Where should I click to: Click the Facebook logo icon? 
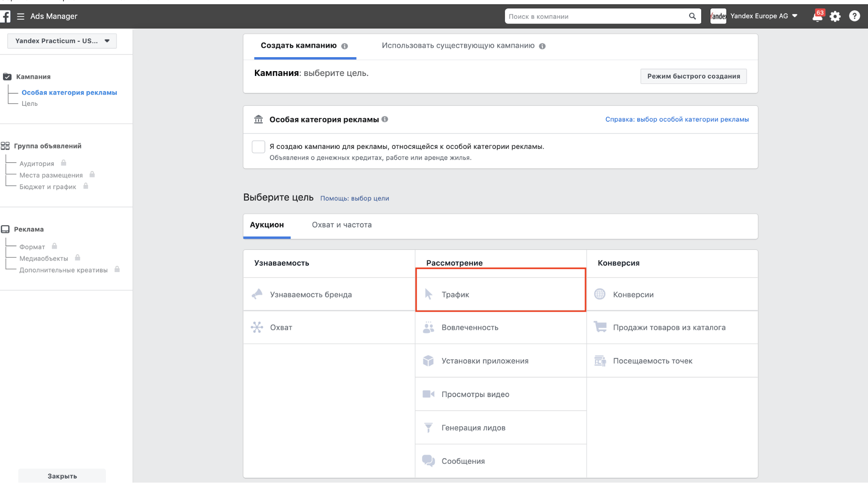pos(6,16)
